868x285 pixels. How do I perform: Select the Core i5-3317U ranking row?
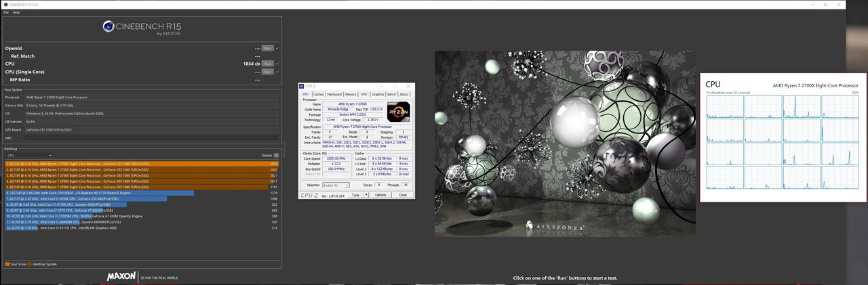[x=142, y=227]
